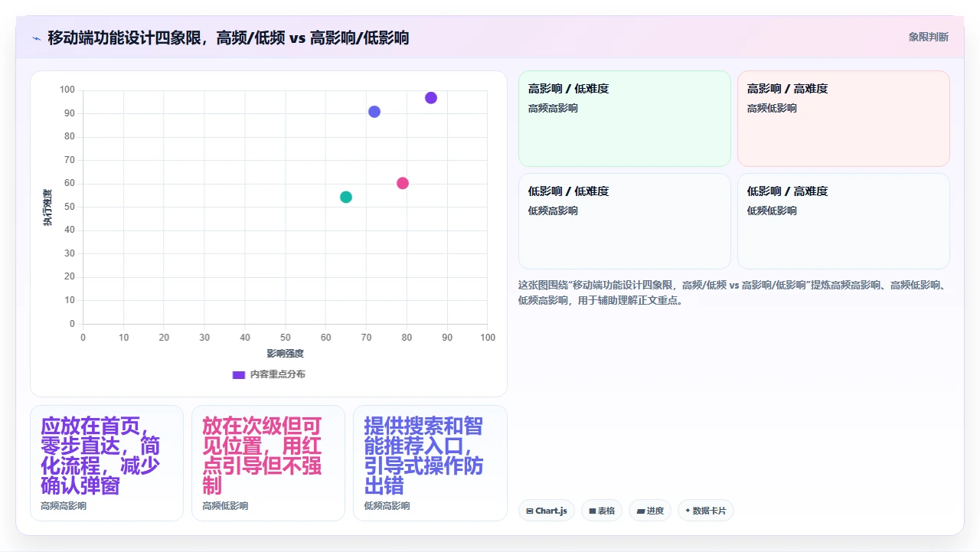Click the 执行难度 y-axis title

[x=47, y=207]
